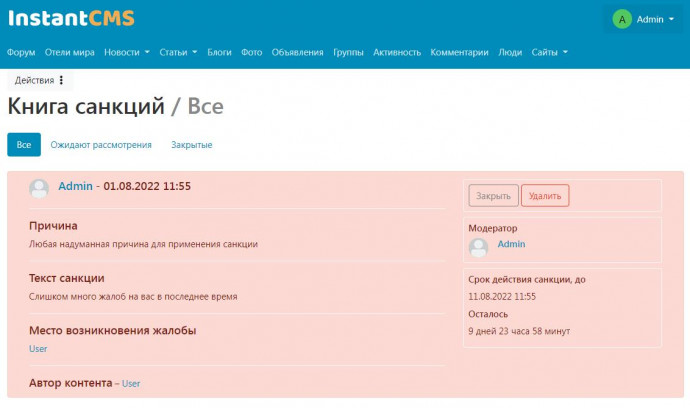Image resolution: width=690 pixels, height=408 pixels.
Task: Go to Комментарии page
Action: (459, 52)
